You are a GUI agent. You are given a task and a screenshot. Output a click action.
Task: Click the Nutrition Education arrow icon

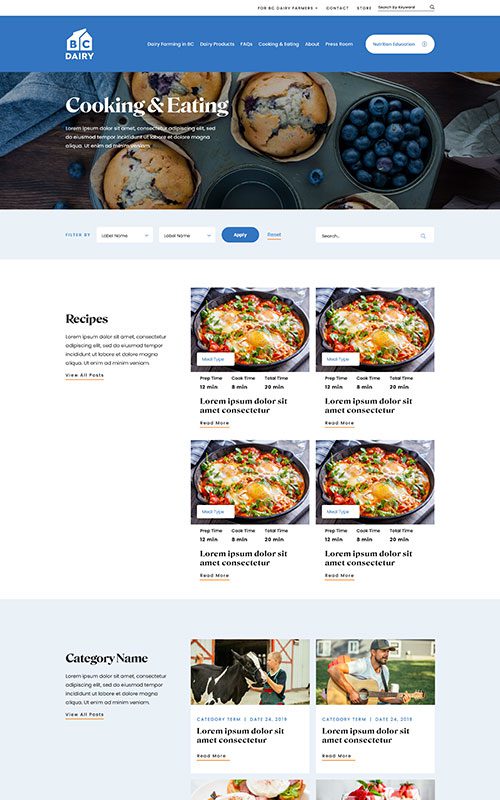(x=424, y=44)
